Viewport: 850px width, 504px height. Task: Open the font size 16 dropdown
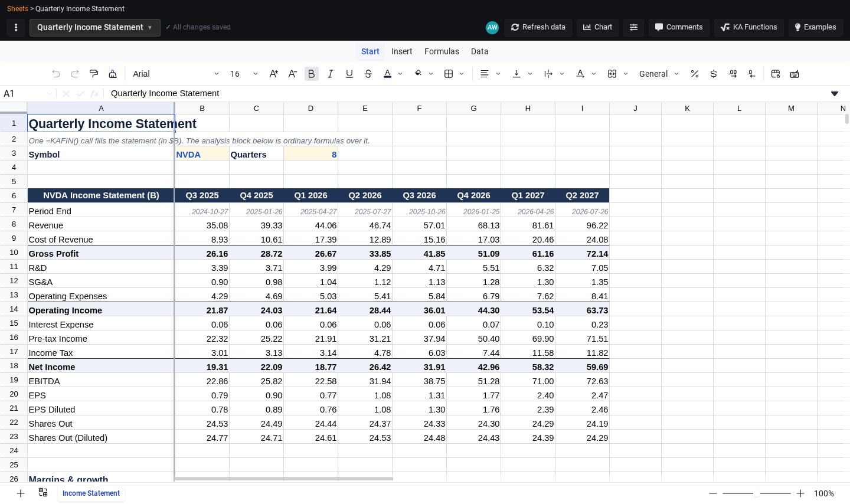click(x=244, y=74)
